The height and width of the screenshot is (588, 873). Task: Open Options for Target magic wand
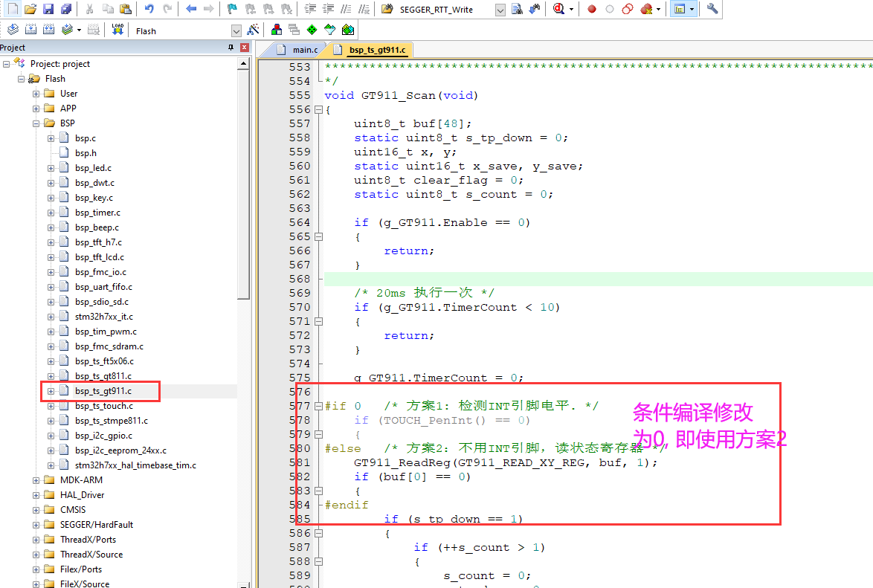(x=253, y=30)
